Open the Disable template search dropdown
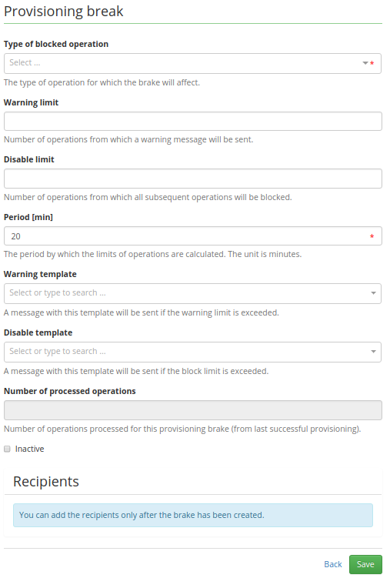 192,352
